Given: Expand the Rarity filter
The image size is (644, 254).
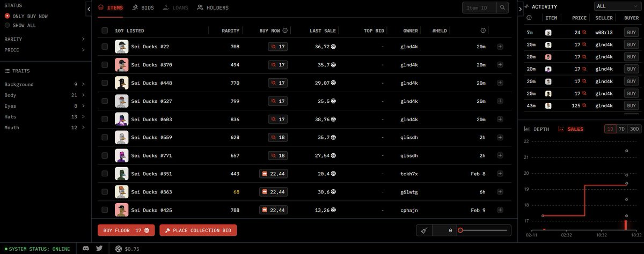Looking at the screenshot, I should [x=45, y=39].
